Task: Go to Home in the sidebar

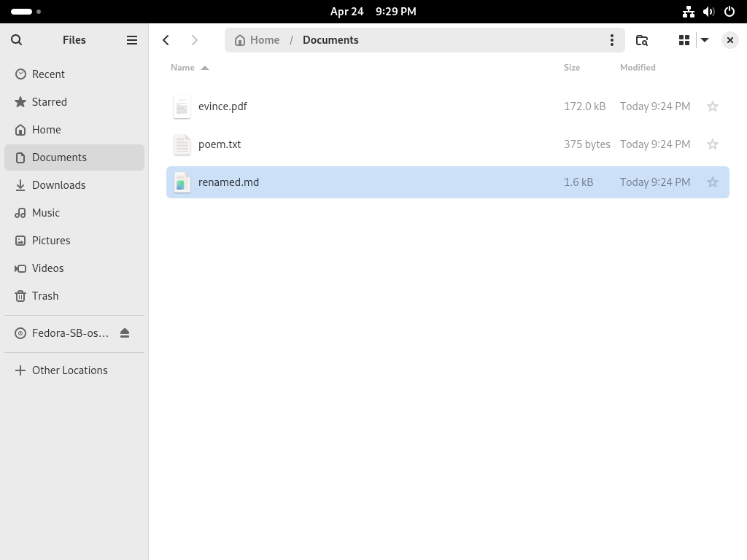Action: 74,130
